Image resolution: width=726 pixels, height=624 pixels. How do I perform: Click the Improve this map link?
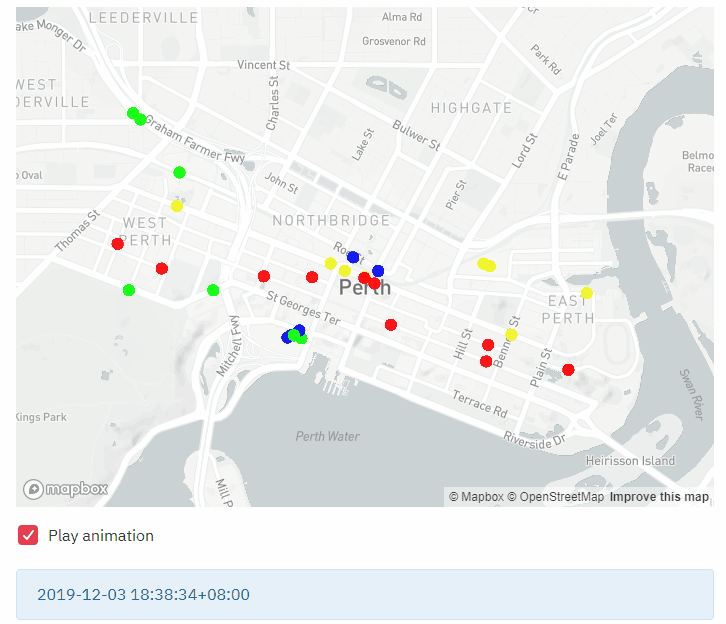659,497
